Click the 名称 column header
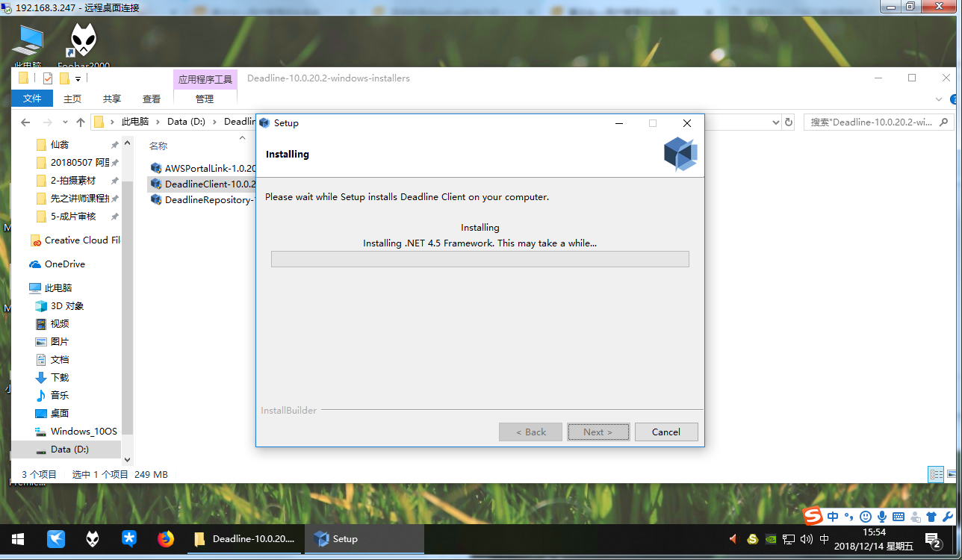This screenshot has height=560, width=962. 158,146
